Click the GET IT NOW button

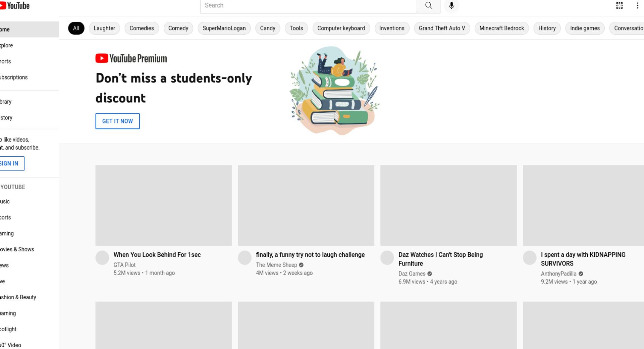[x=117, y=121]
